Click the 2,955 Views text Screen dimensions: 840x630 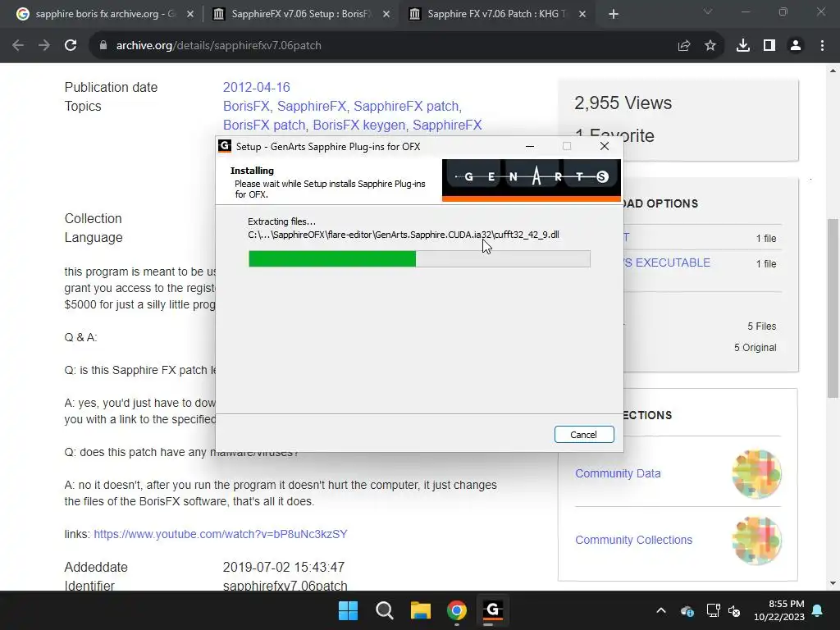tap(623, 103)
